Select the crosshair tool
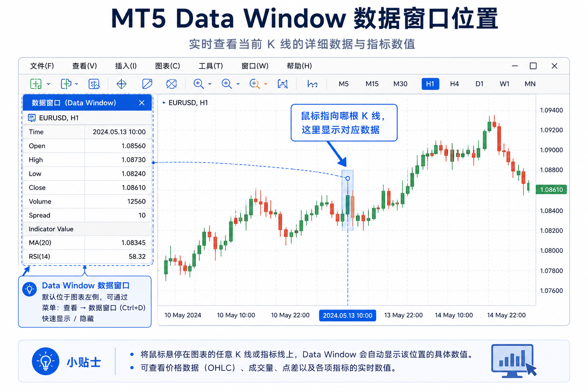 click(121, 84)
